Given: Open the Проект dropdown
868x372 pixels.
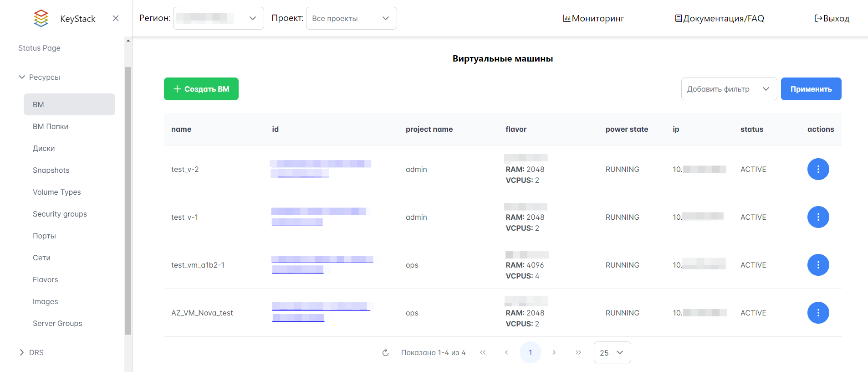Looking at the screenshot, I should pyautogui.click(x=351, y=18).
